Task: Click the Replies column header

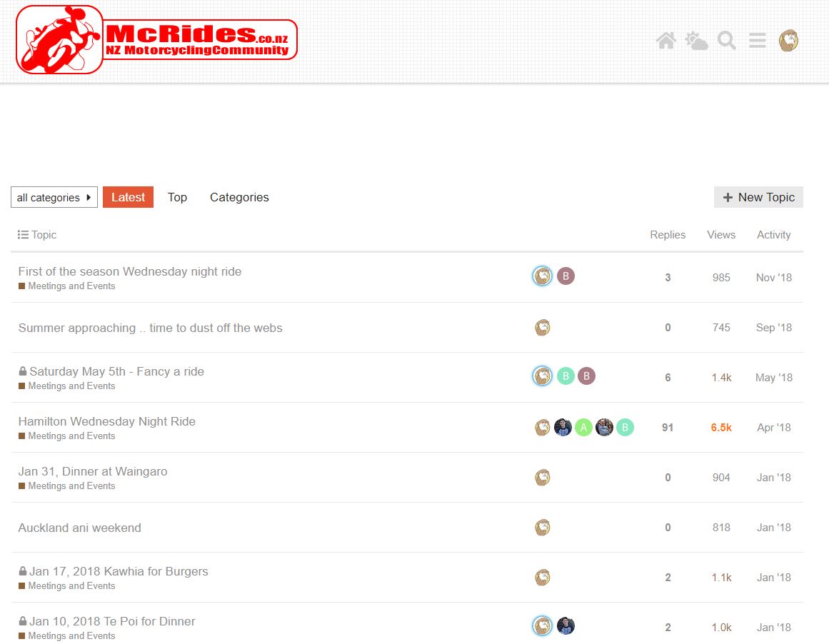Action: pos(667,234)
